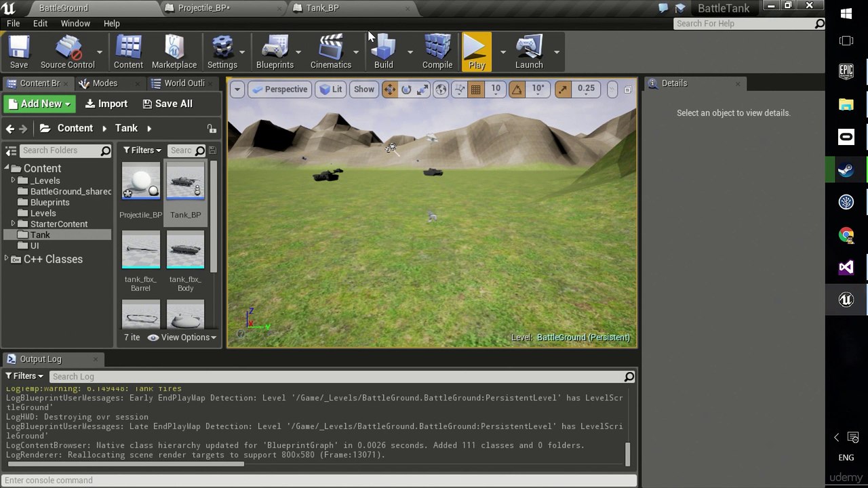Select the tank_fbx_Barrel mesh thumbnail
The width and height of the screenshot is (868, 488).
(140, 250)
